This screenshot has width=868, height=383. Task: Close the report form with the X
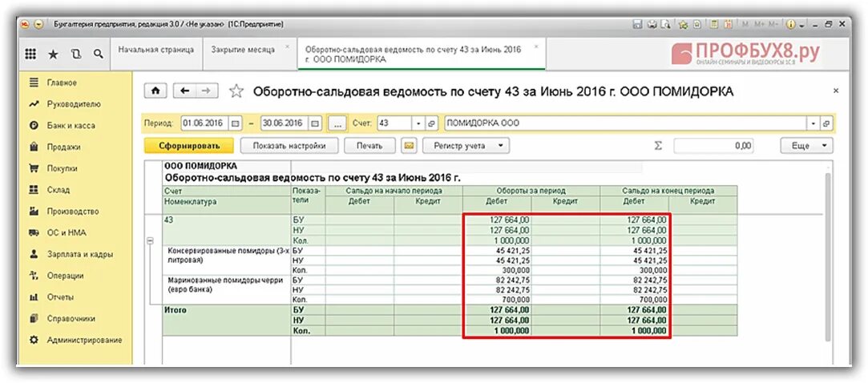pyautogui.click(x=836, y=91)
